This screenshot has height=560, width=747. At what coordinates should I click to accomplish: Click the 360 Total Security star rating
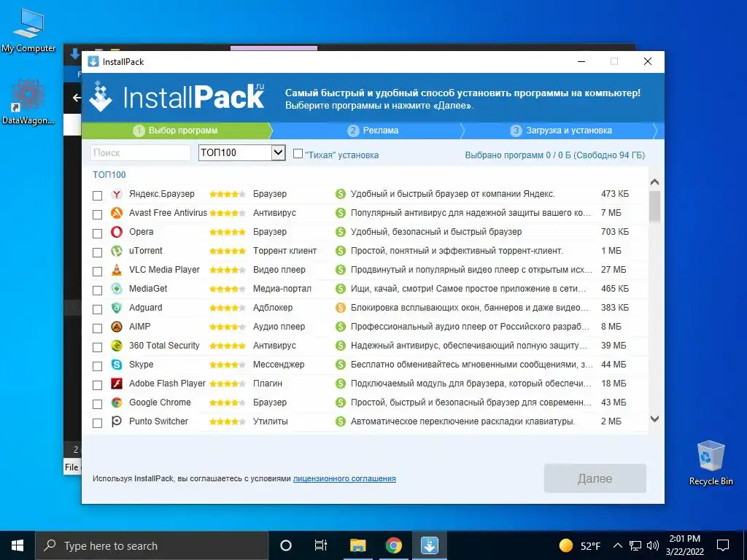click(x=228, y=346)
